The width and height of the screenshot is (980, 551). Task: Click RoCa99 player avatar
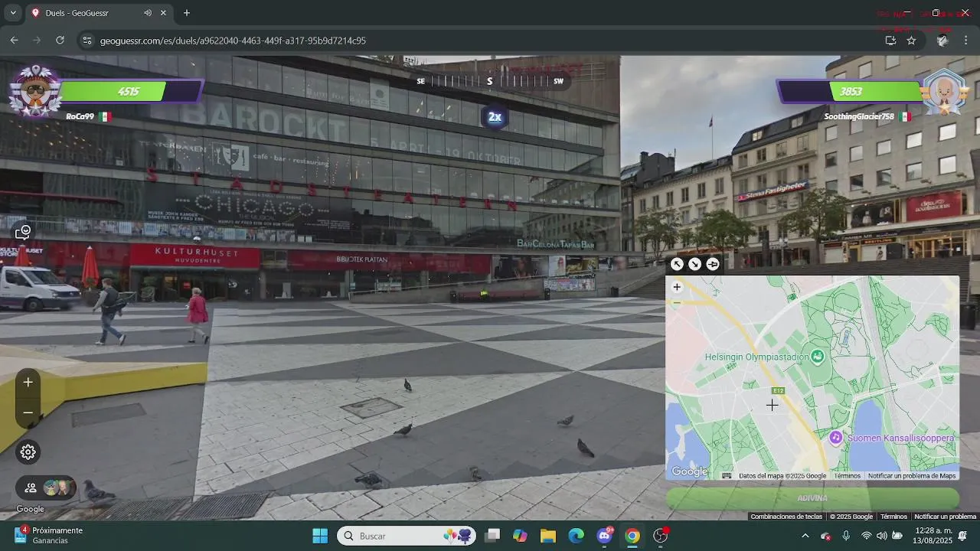pos(35,90)
